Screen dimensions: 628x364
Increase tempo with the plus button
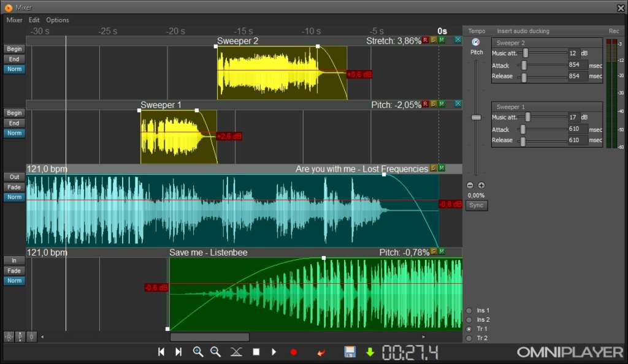(481, 185)
